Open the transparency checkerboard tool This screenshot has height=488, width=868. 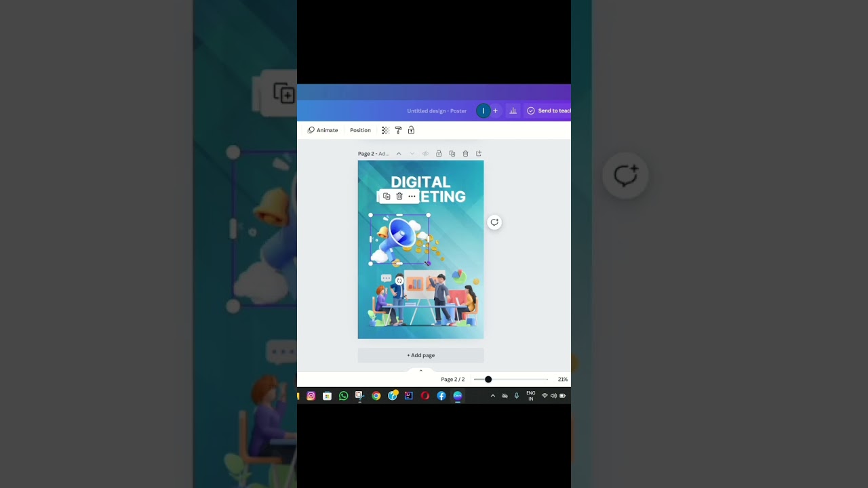tap(385, 130)
